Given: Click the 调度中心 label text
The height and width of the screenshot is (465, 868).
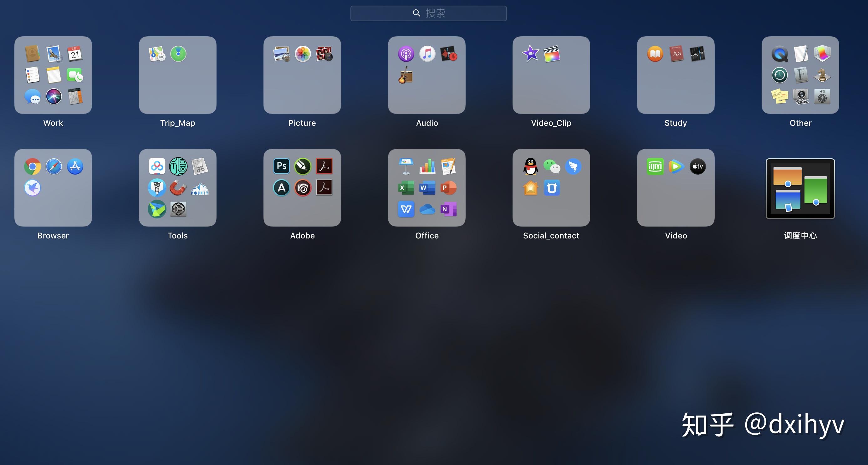Looking at the screenshot, I should click(800, 236).
